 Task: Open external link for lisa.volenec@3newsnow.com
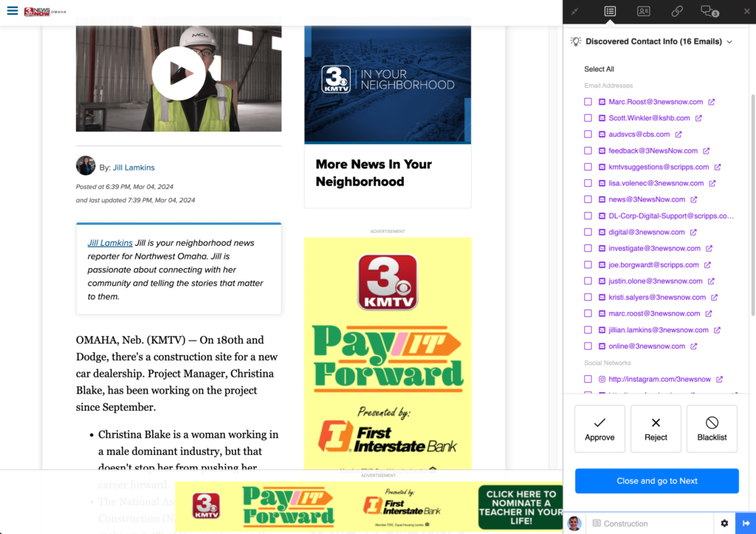(x=712, y=183)
